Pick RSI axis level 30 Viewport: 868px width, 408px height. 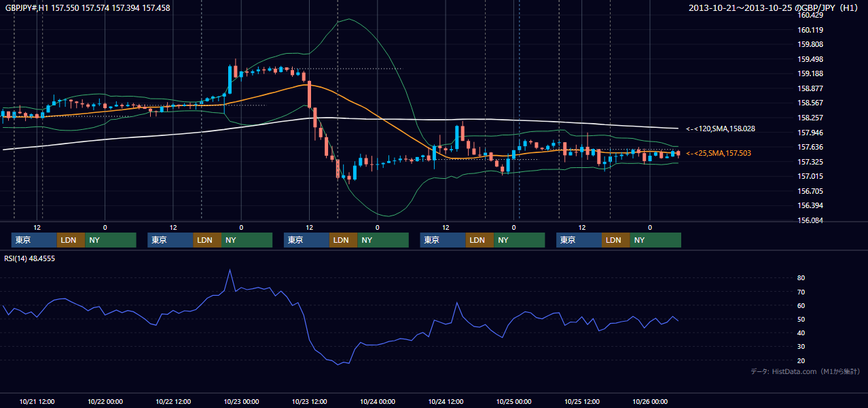tap(801, 347)
